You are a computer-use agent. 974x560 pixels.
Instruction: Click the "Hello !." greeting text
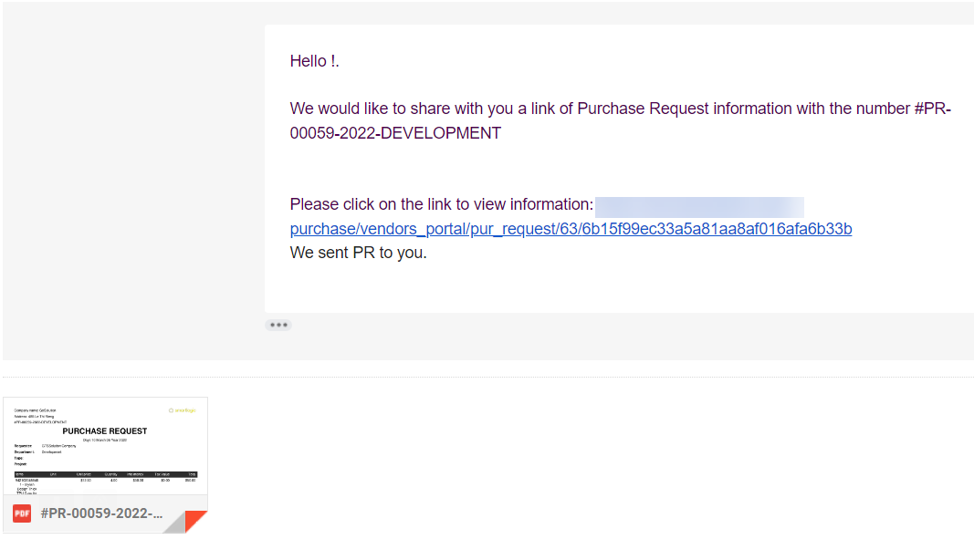pos(315,61)
